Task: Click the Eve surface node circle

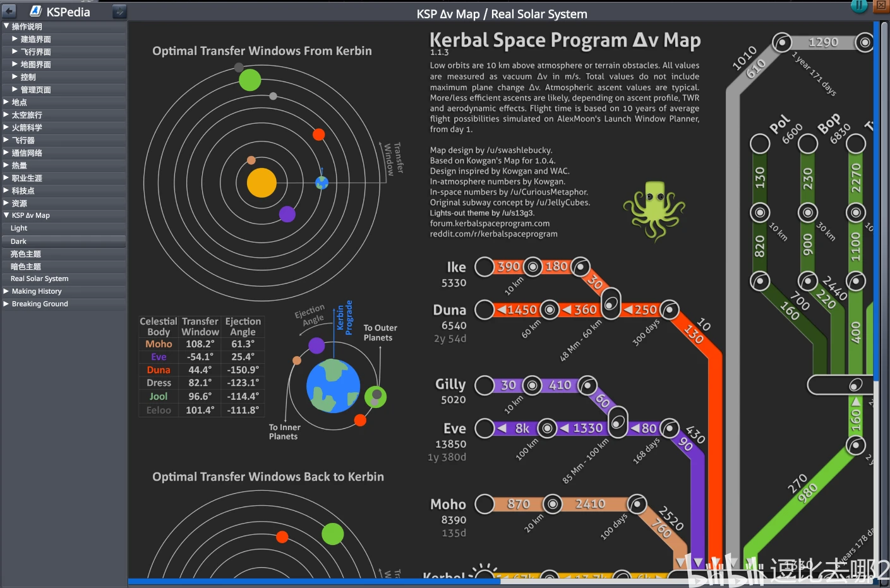Action: point(484,428)
